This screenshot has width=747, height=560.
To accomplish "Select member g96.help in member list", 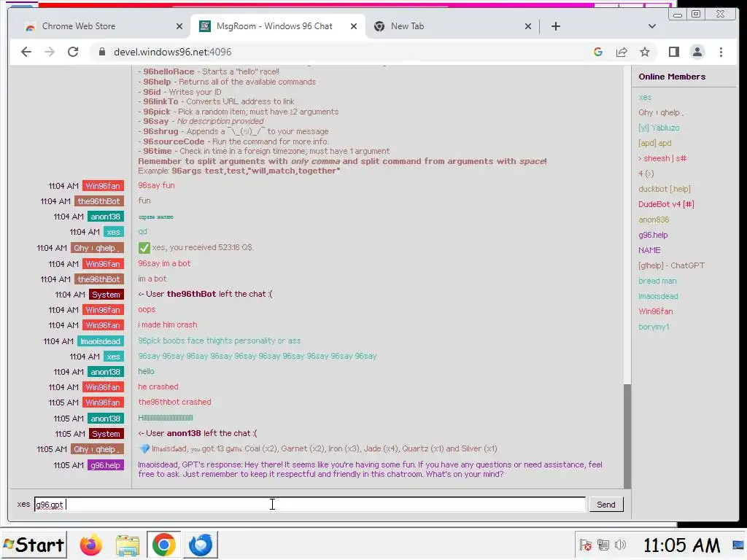I will [x=653, y=235].
